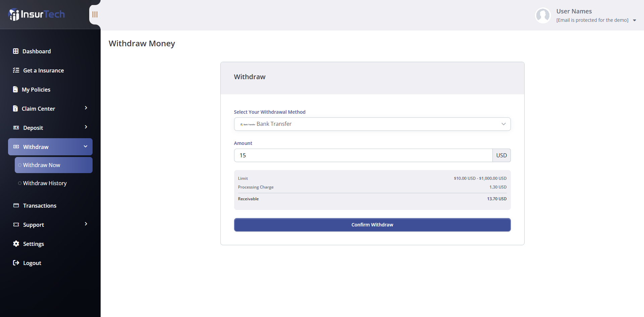Image resolution: width=644 pixels, height=317 pixels.
Task: Select the Withdraw Now circle bullet
Action: 20,165
